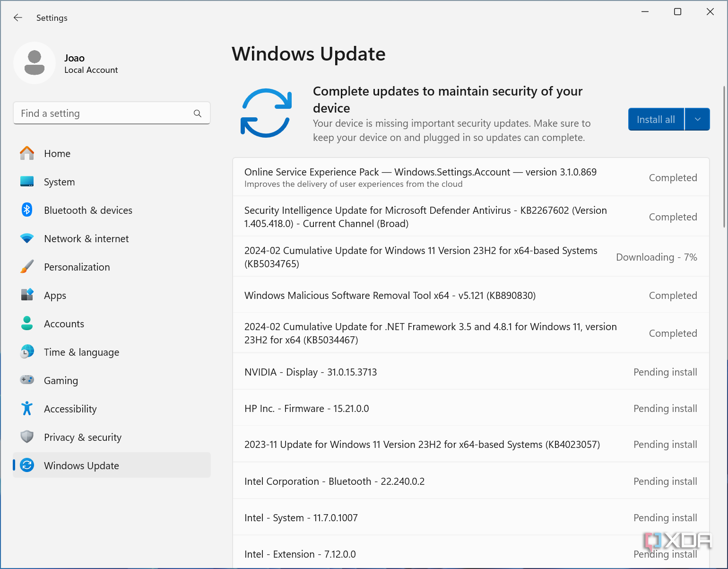Click the Privacy & security shield icon
The image size is (728, 569).
tap(27, 437)
